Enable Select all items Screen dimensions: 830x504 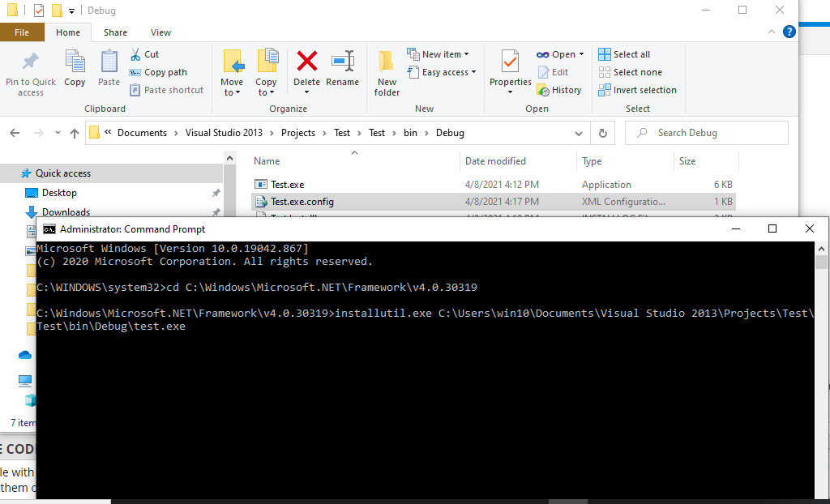pos(624,53)
